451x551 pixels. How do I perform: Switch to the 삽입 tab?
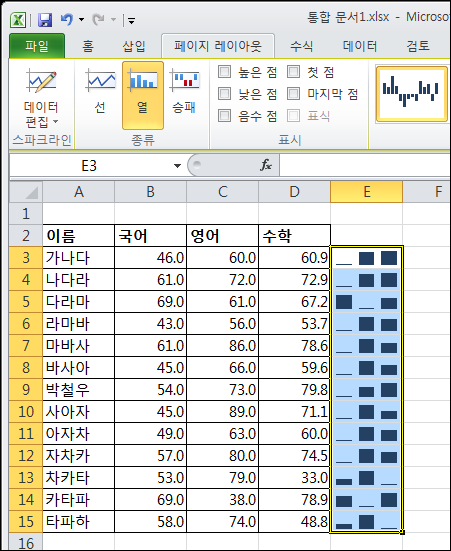[134, 46]
